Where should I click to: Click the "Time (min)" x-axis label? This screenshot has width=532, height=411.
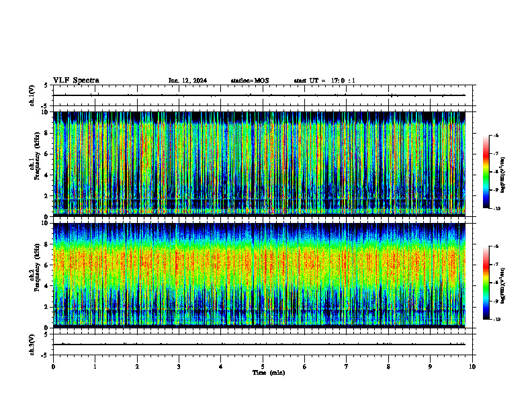(269, 373)
